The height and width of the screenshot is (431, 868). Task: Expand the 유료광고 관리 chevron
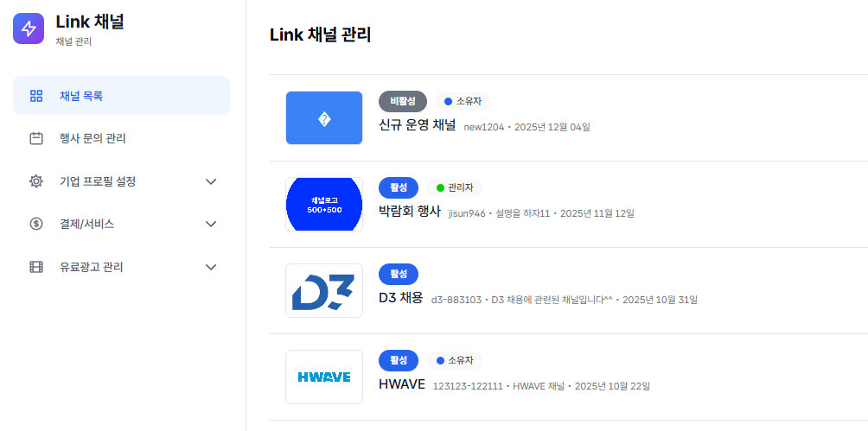pos(211,267)
